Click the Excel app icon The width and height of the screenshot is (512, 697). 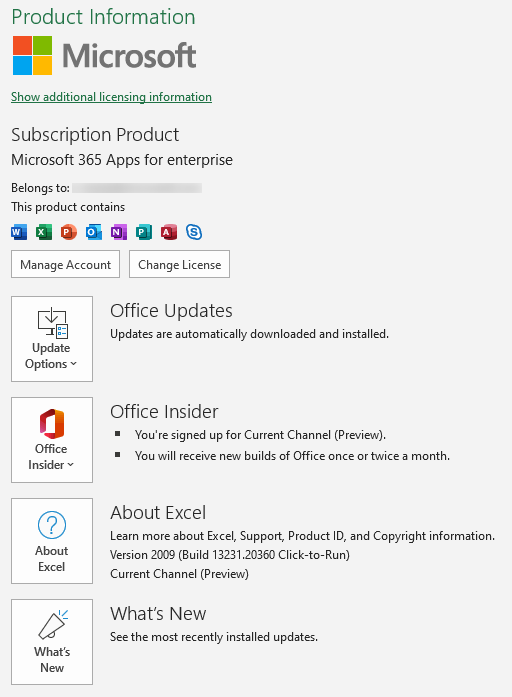(x=44, y=232)
